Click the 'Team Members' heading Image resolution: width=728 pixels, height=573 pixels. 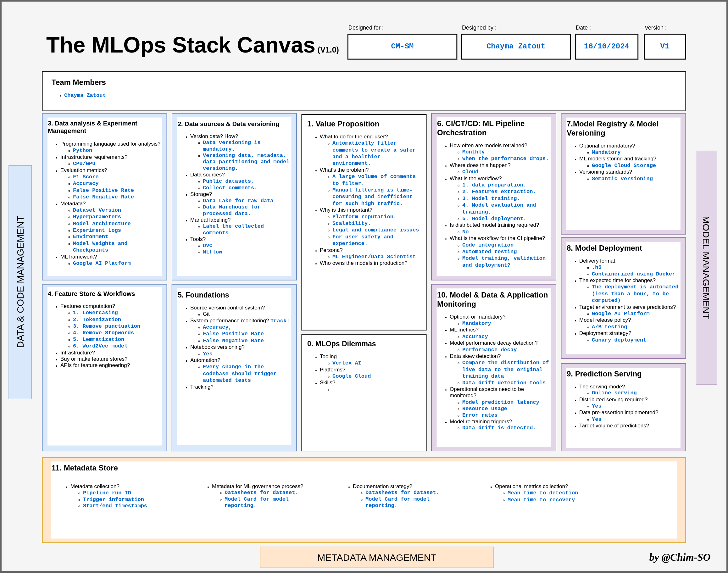[79, 82]
